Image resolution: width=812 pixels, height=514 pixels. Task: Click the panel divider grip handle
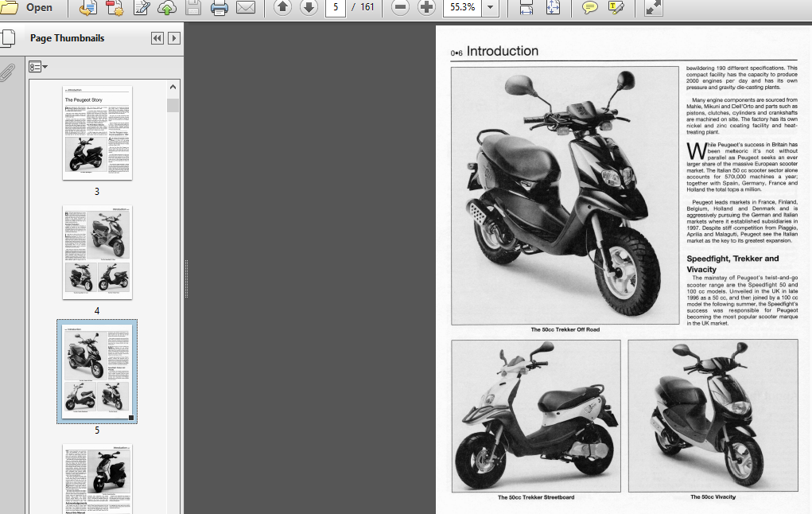186,278
